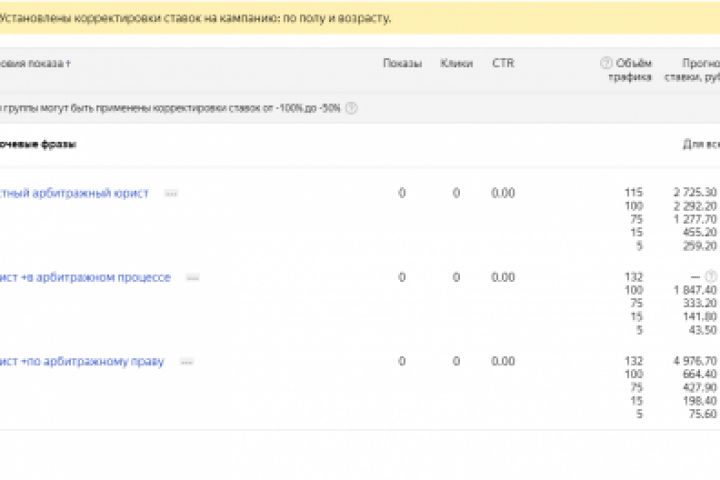The height and width of the screenshot is (480, 720).
Task: Open the +по арбитражному праву phrase link
Action: 82,361
